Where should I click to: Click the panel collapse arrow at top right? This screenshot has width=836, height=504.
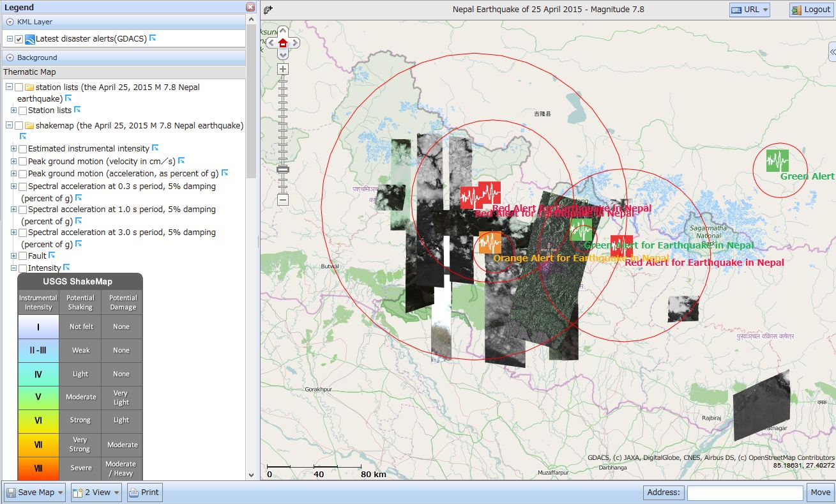pyautogui.click(x=832, y=51)
